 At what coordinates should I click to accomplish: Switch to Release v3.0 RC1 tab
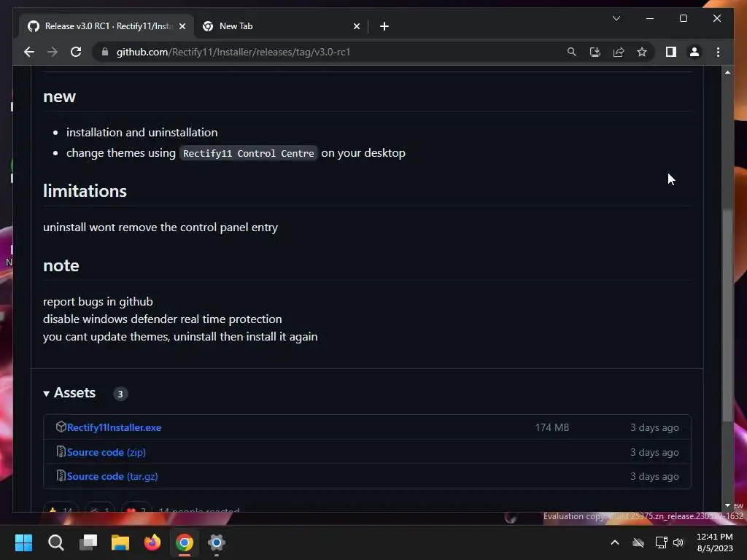pos(107,26)
